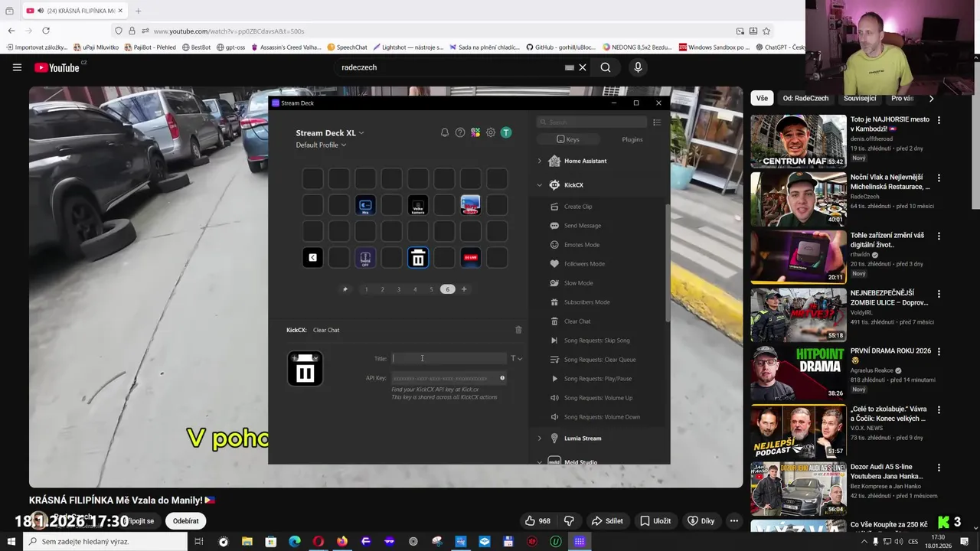980x551 pixels.
Task: Click the Title input field
Action: (x=449, y=358)
